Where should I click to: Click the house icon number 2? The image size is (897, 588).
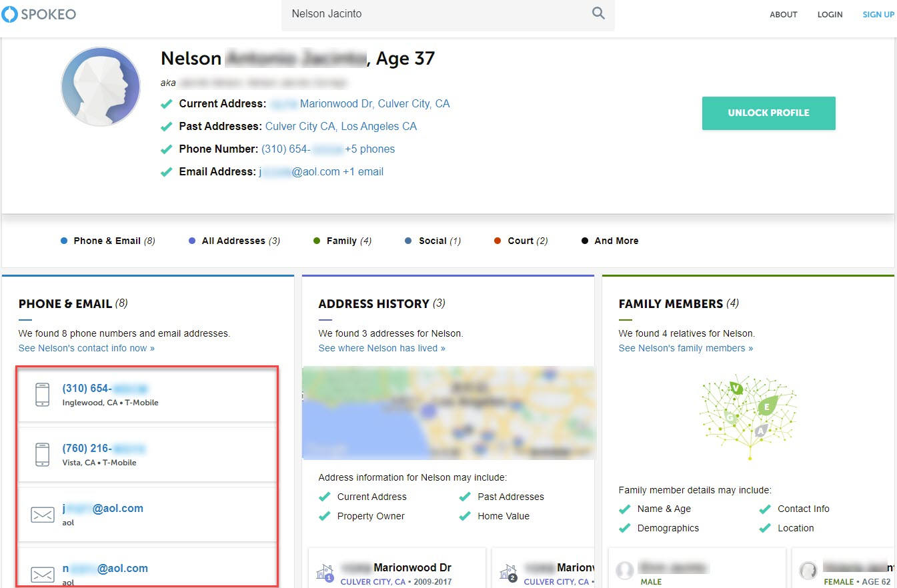tap(508, 572)
